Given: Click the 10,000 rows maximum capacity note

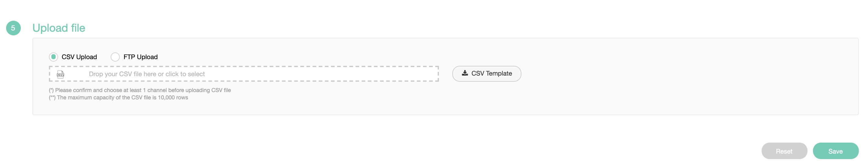Looking at the screenshot, I should [x=119, y=98].
